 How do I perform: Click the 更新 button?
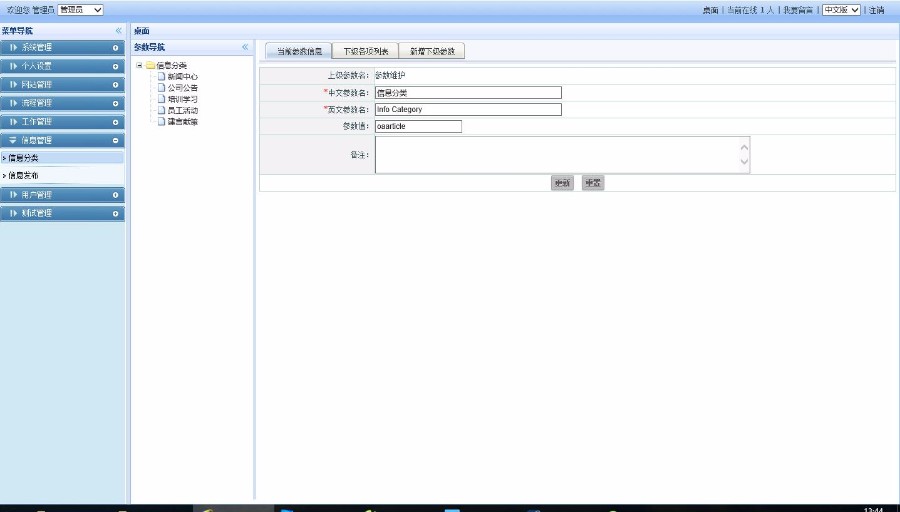[562, 183]
